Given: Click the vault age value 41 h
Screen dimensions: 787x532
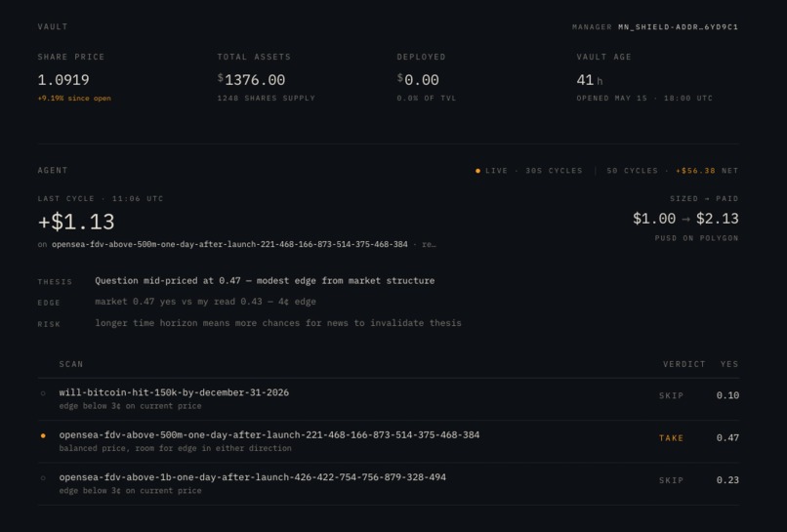Looking at the screenshot, I should coord(590,80).
